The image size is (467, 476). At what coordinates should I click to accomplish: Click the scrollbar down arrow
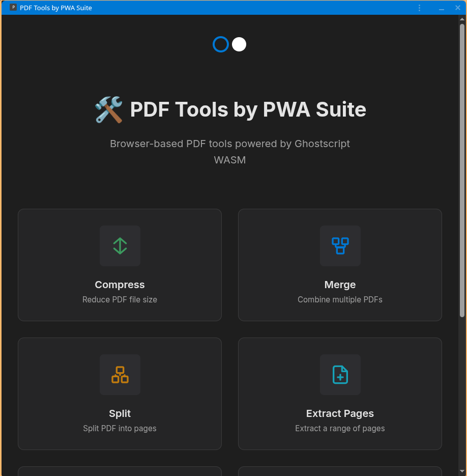tap(462, 472)
